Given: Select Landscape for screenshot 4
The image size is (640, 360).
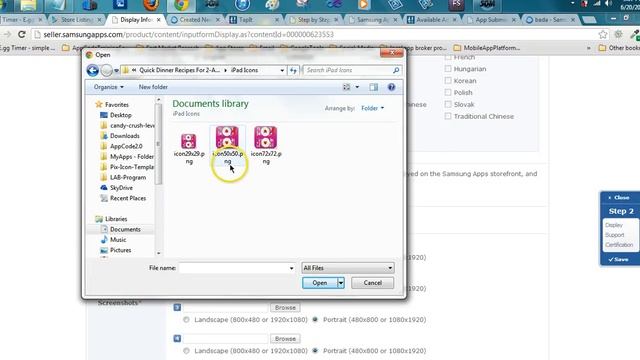Looking at the screenshot, I should pos(187,351).
